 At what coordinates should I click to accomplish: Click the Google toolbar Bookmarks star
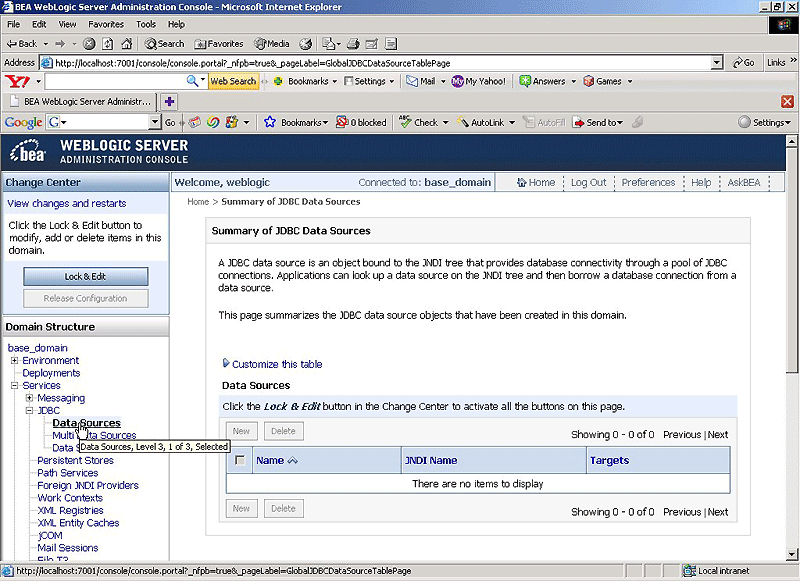pyautogui.click(x=270, y=122)
